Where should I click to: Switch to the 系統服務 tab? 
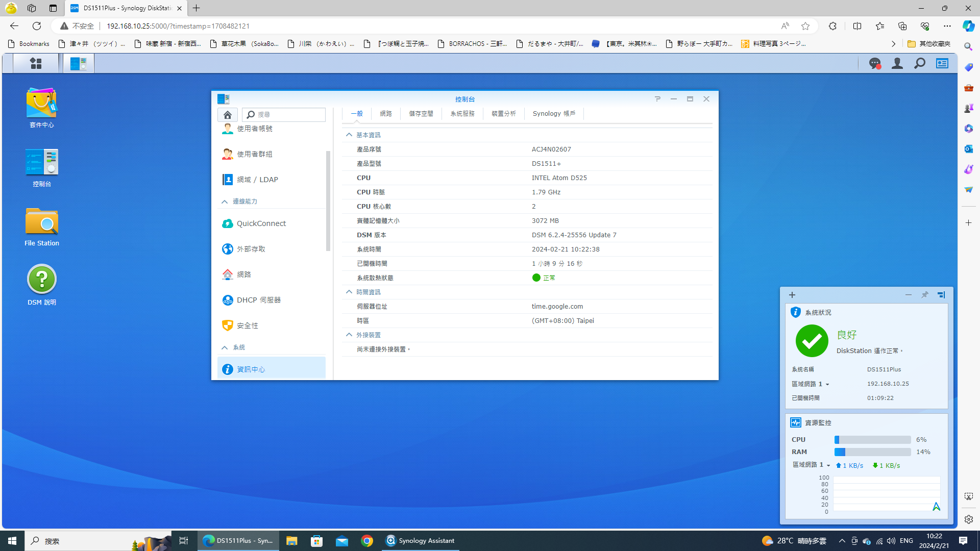[462, 114]
